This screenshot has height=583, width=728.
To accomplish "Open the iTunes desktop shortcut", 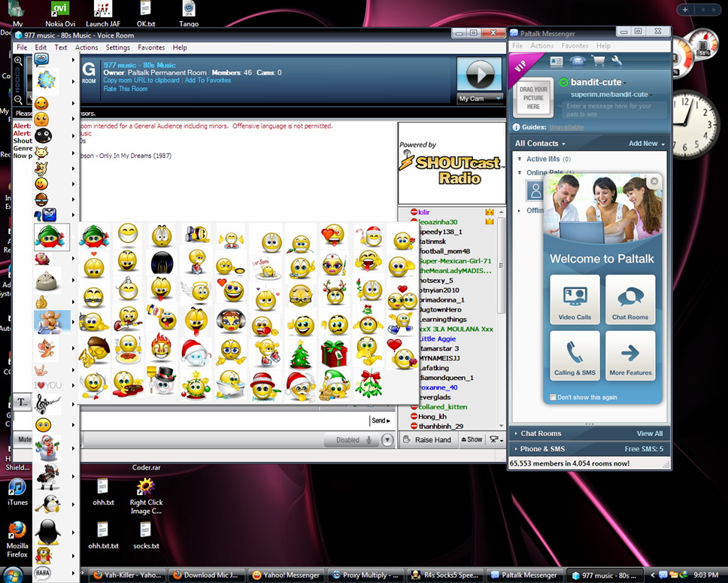I will coord(17,491).
